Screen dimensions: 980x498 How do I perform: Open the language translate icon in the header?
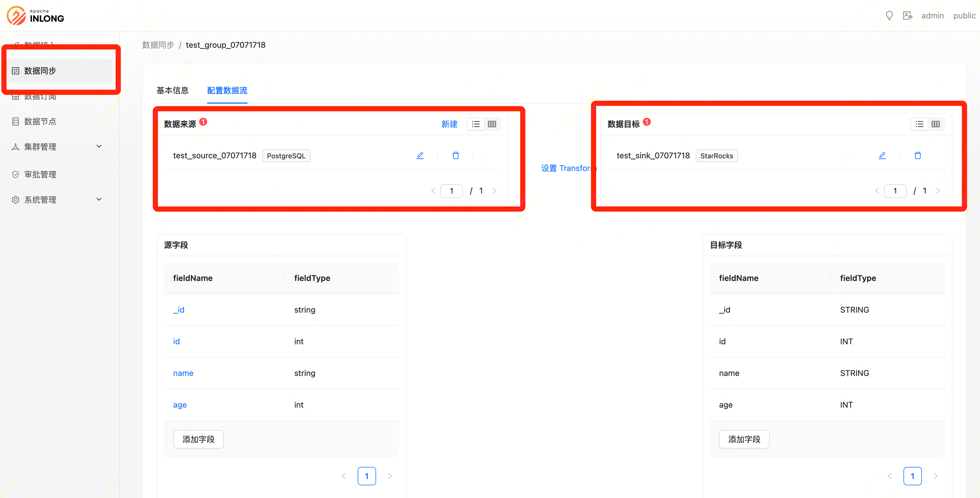[907, 16]
